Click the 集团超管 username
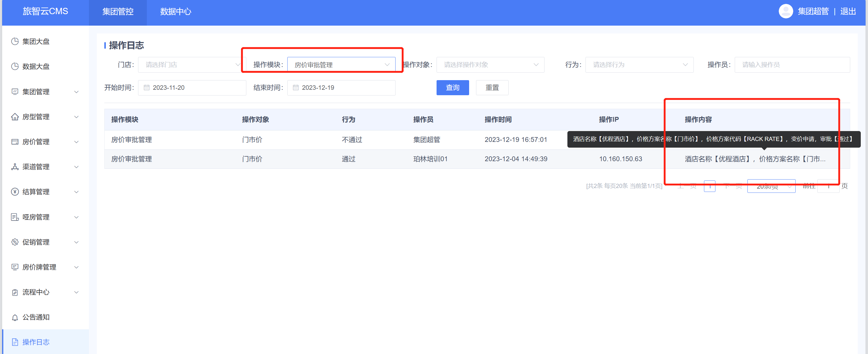Screen dimensions: 868x354 (x=813, y=11)
